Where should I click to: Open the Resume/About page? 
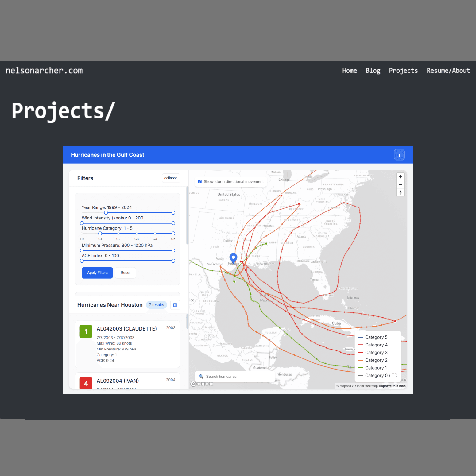448,70
